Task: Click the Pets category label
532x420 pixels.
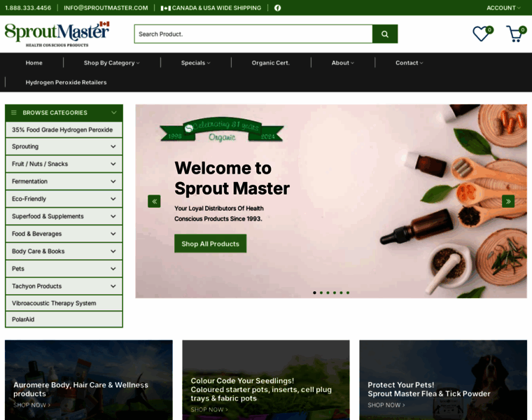Action: 18,269
